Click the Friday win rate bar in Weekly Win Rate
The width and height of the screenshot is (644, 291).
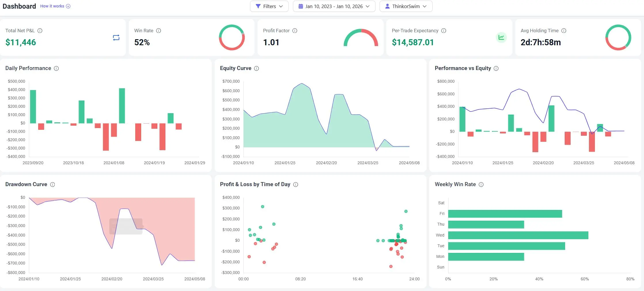coord(505,213)
